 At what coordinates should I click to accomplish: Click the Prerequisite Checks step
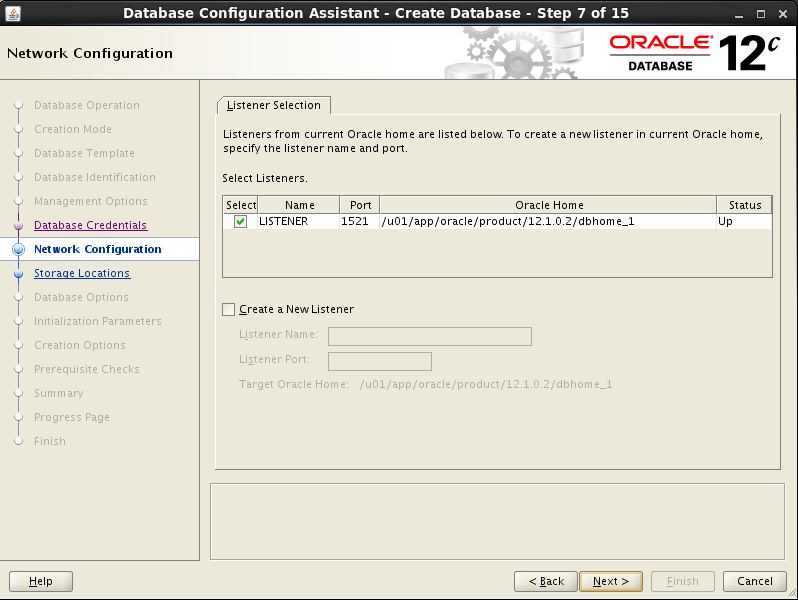pos(87,369)
